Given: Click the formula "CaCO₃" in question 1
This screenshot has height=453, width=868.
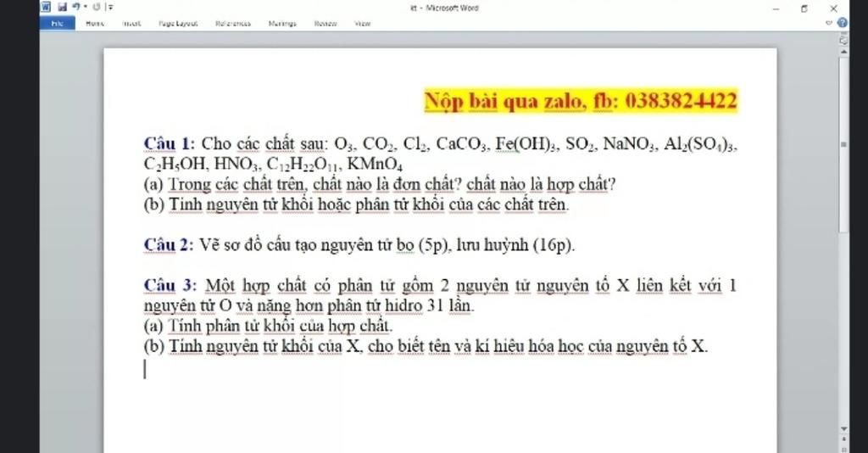Looking at the screenshot, I should [x=462, y=144].
